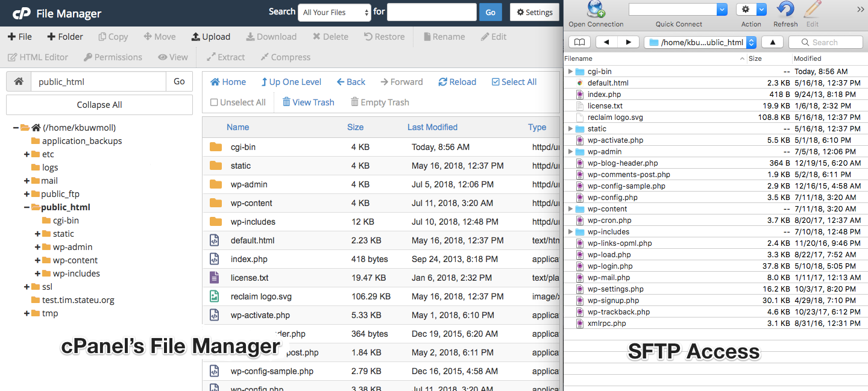Collapse the /home/kbuwmoll root tree node
This screenshot has height=391, width=868.
pyautogui.click(x=16, y=128)
